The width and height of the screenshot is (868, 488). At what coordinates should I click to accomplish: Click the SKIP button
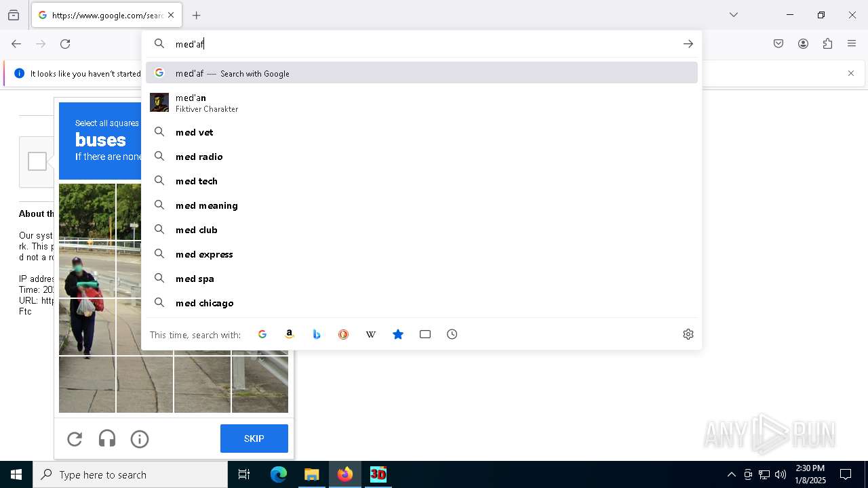[254, 439]
